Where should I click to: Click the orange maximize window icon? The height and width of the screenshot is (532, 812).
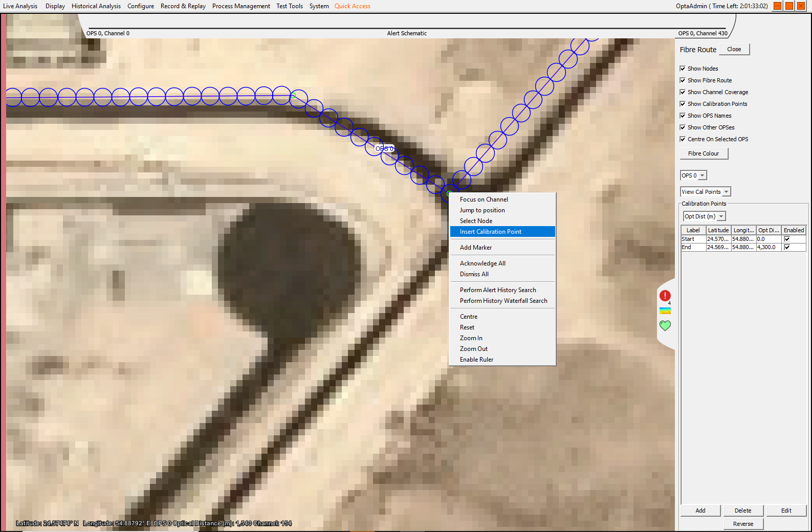(789, 6)
